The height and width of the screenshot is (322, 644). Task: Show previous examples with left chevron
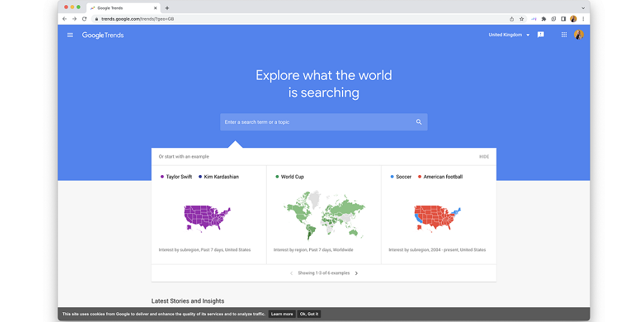coord(291,273)
